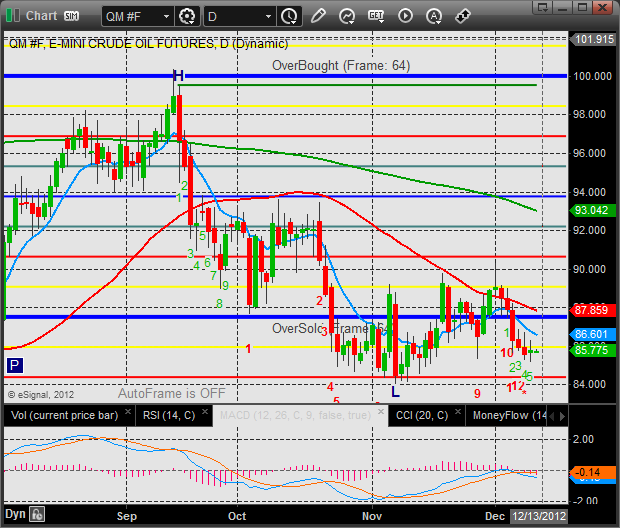The image size is (620, 528).
Task: Close the chart window
Action: click(603, 7)
